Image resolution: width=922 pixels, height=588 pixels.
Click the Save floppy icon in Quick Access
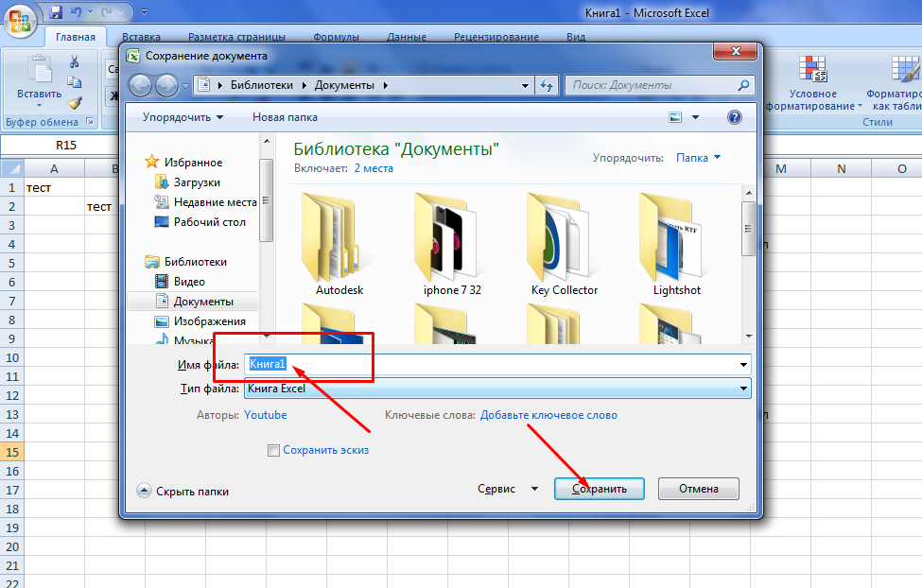(56, 11)
